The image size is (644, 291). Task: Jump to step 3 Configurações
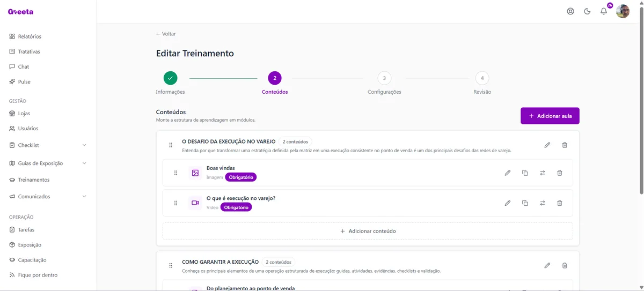click(384, 78)
